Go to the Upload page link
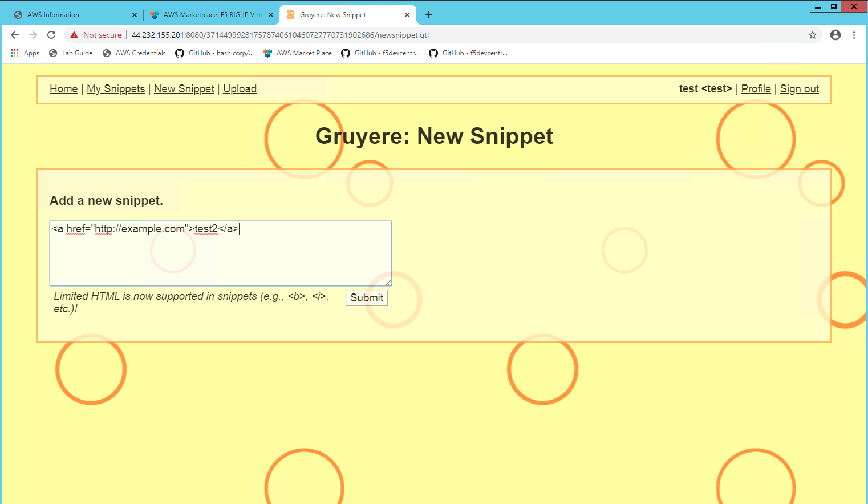Image resolution: width=868 pixels, height=504 pixels. click(240, 89)
